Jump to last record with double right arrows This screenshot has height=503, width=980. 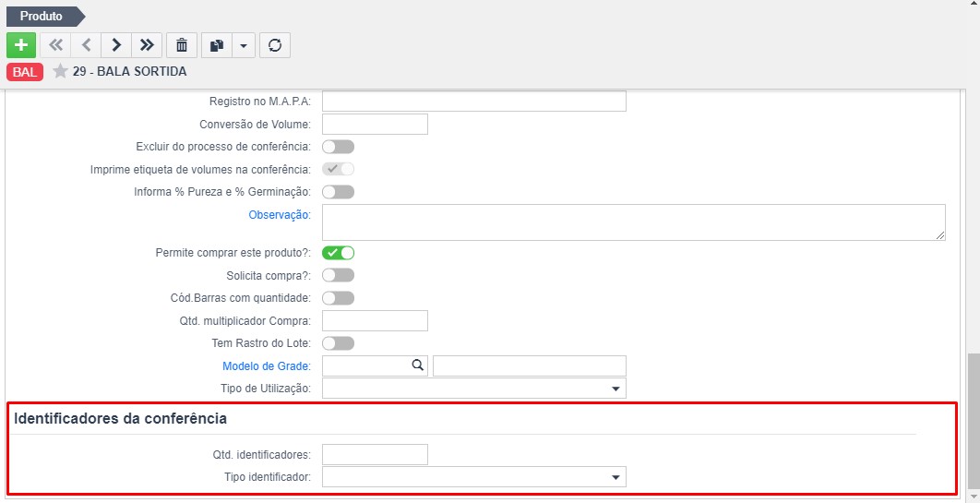click(x=147, y=45)
